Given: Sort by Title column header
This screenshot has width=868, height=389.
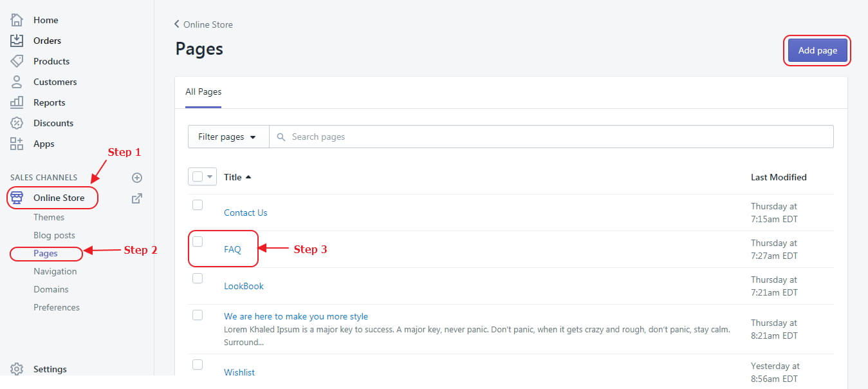Looking at the screenshot, I should click(x=237, y=177).
